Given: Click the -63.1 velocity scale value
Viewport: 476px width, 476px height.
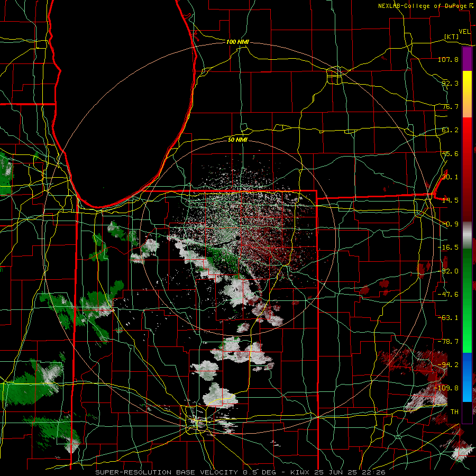Looking at the screenshot, I should [x=448, y=318].
